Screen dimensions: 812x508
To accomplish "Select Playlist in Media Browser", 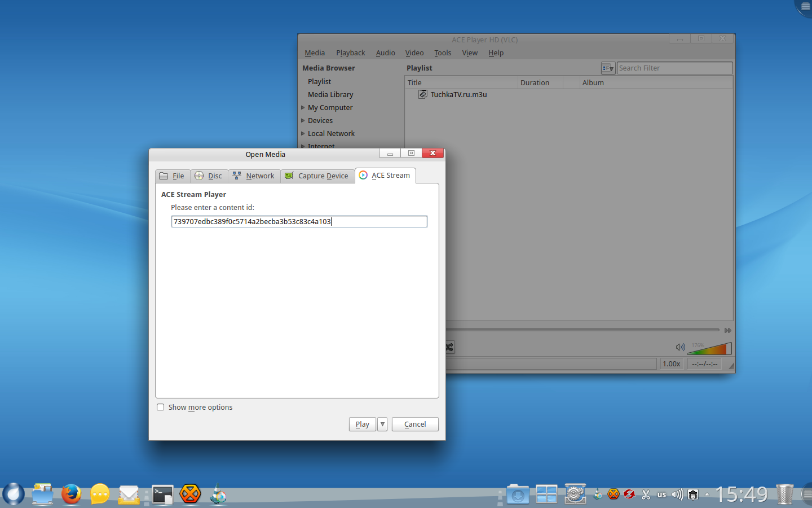I will tap(319, 82).
